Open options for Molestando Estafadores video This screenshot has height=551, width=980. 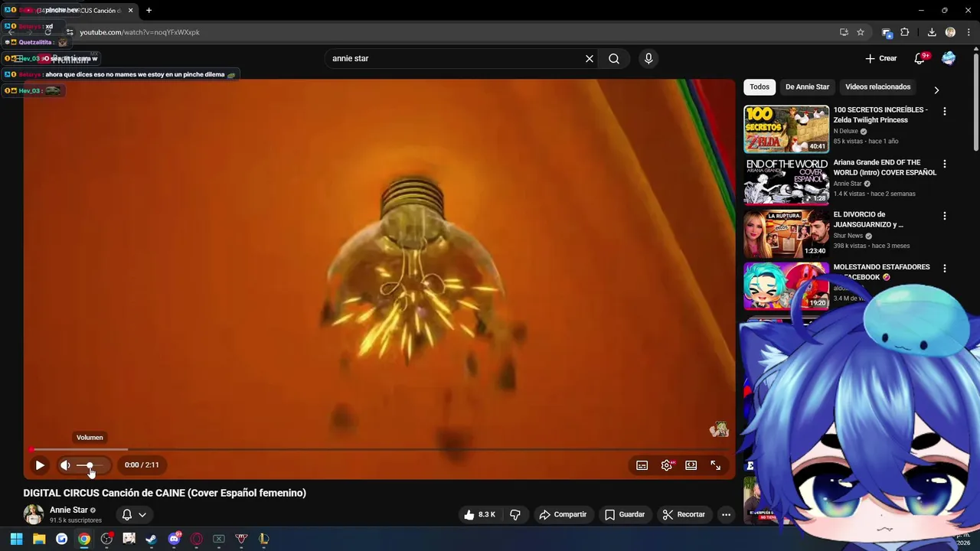click(944, 269)
